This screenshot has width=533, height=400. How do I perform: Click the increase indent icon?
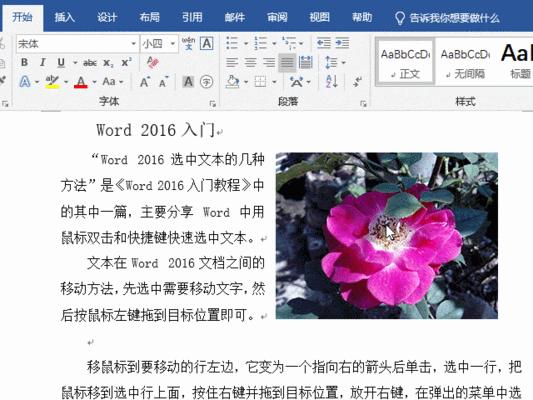(x=342, y=43)
